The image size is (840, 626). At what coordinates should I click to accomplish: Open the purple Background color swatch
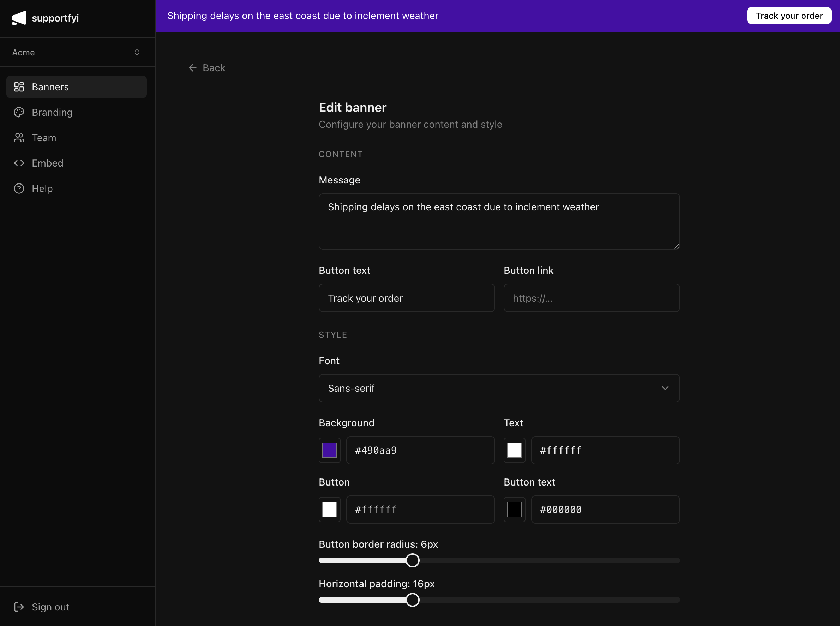[329, 450]
